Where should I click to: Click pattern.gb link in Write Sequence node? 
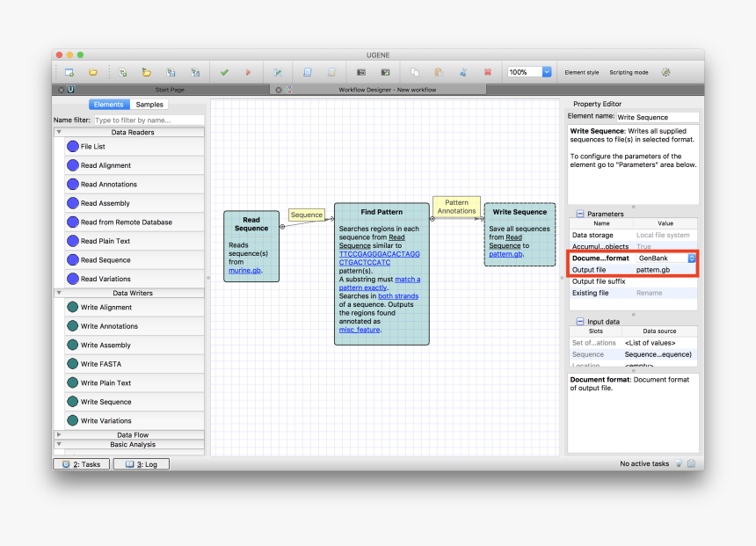tap(505, 254)
